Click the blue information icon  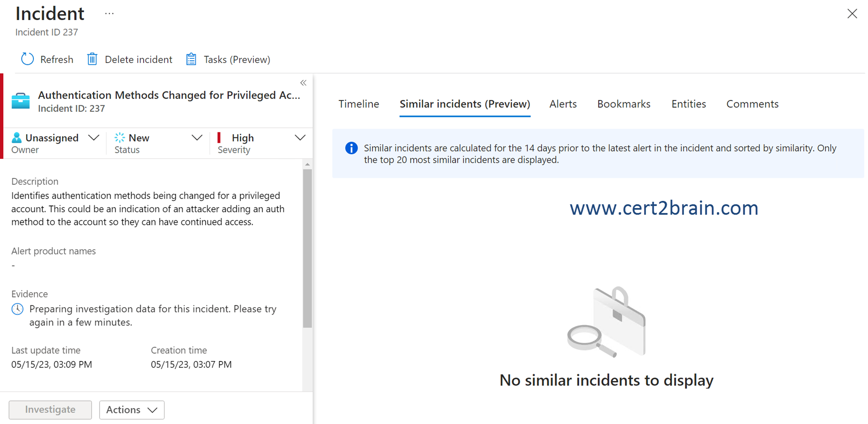coord(351,148)
